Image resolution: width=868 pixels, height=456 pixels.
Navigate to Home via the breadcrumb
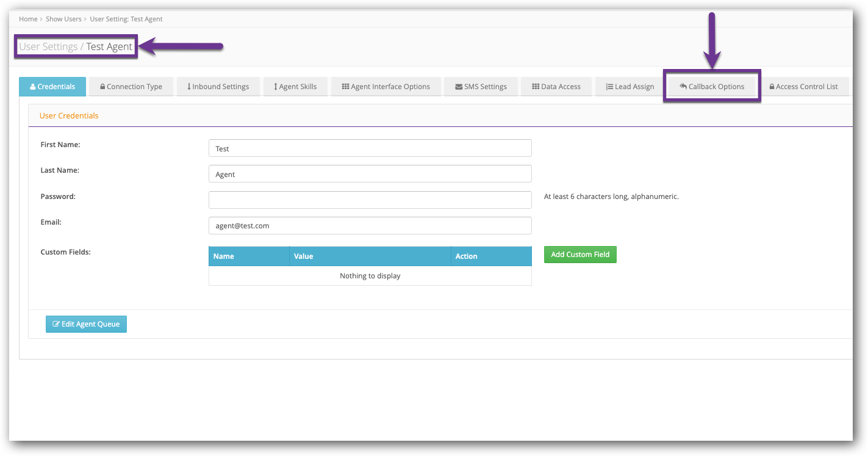coord(28,18)
